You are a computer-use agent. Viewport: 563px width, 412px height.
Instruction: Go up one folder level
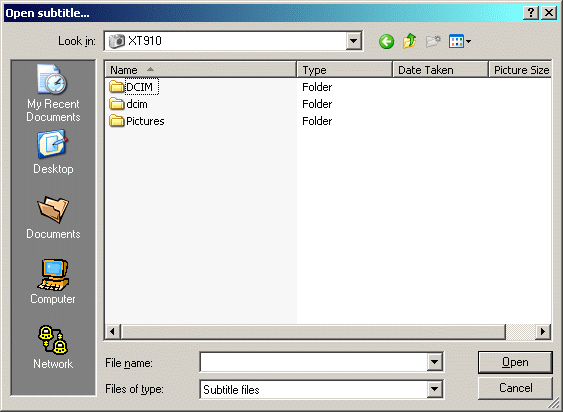pyautogui.click(x=410, y=41)
